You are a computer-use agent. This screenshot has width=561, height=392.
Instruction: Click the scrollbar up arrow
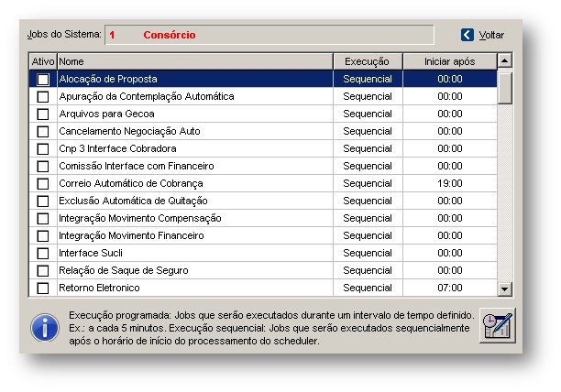pos(505,60)
